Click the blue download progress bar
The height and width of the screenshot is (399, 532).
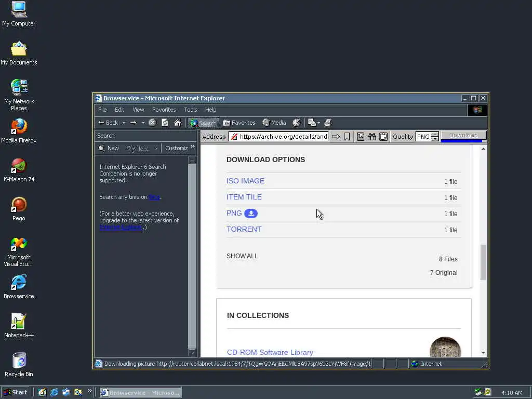(461, 141)
